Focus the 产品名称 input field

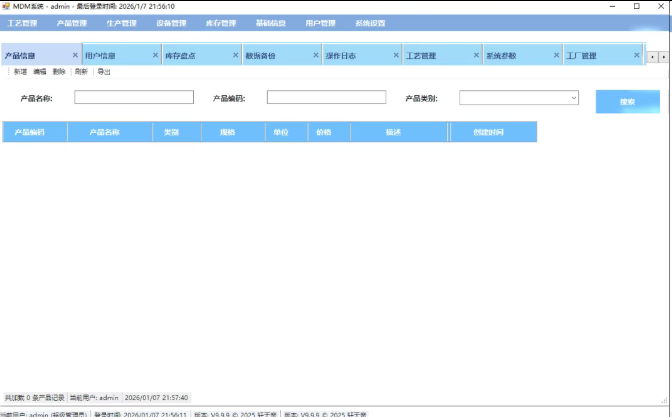point(134,97)
